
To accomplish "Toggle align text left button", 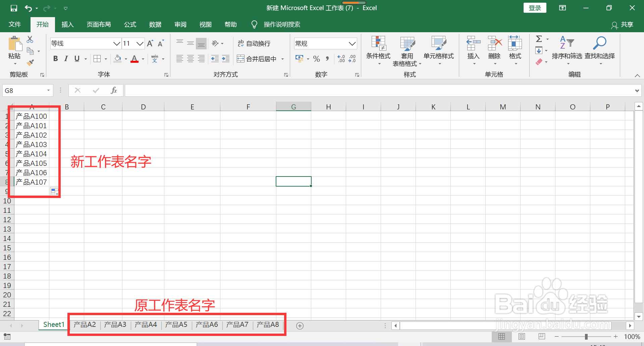I will pos(180,59).
